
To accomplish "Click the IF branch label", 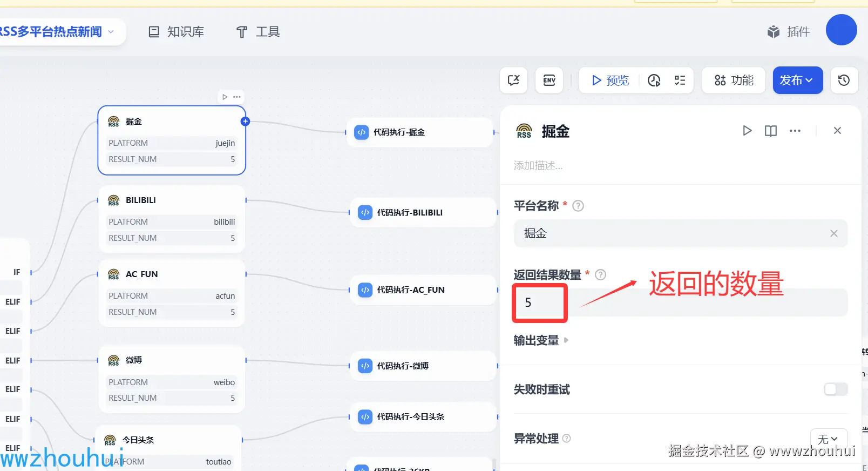I will coord(17,272).
